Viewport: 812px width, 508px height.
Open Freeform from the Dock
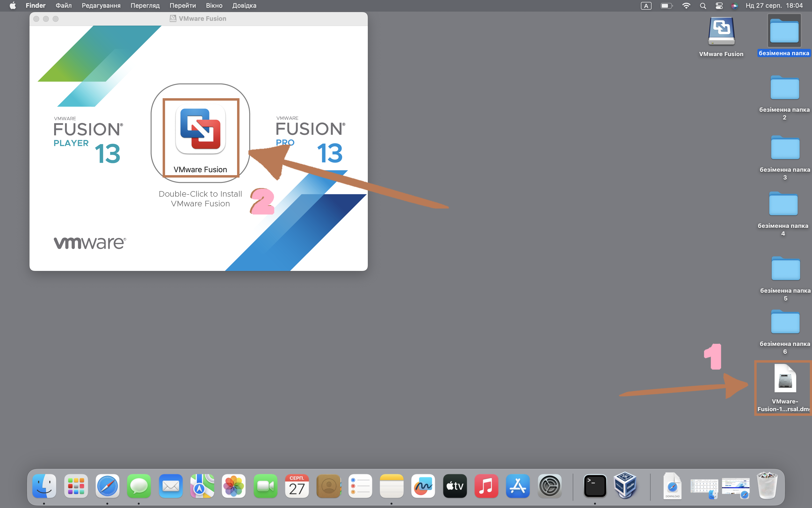tap(423, 486)
